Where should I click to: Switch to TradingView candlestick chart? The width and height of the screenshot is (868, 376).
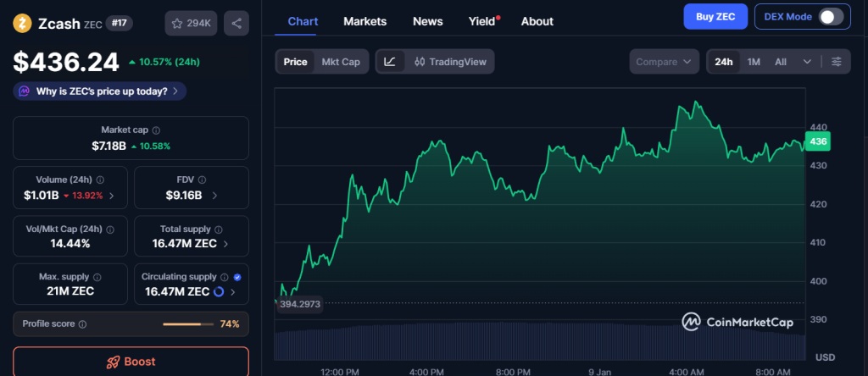click(x=450, y=61)
